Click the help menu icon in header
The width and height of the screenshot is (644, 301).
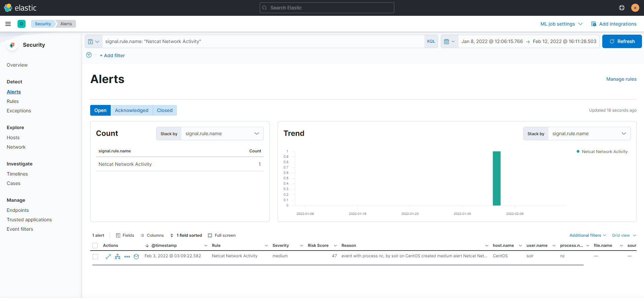(x=621, y=8)
